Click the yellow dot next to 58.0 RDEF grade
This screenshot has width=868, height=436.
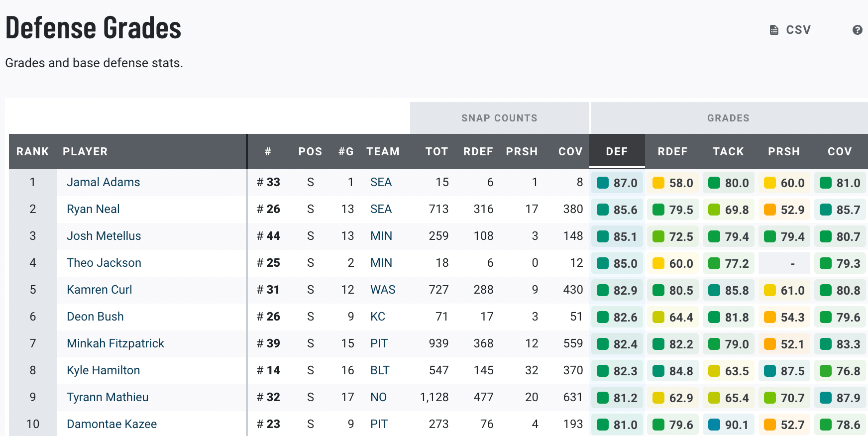pyautogui.click(x=658, y=183)
